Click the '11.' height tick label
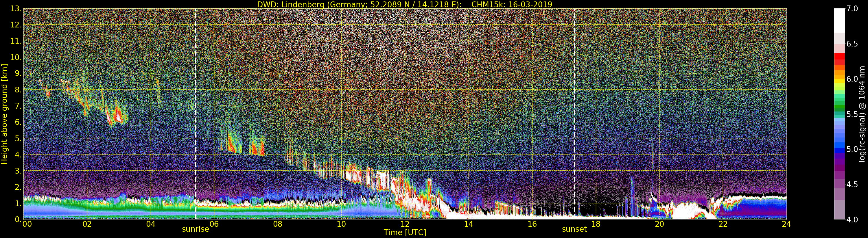868x238 pixels. click(x=16, y=41)
